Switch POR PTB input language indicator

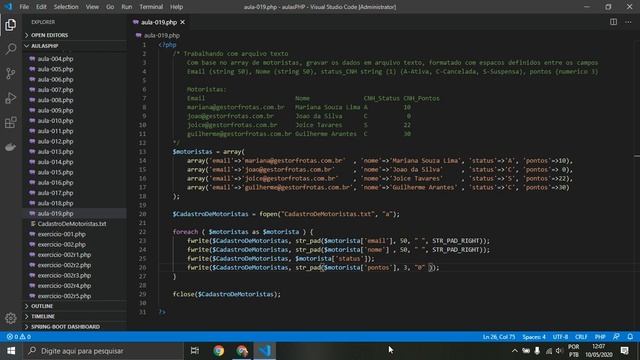573,351
